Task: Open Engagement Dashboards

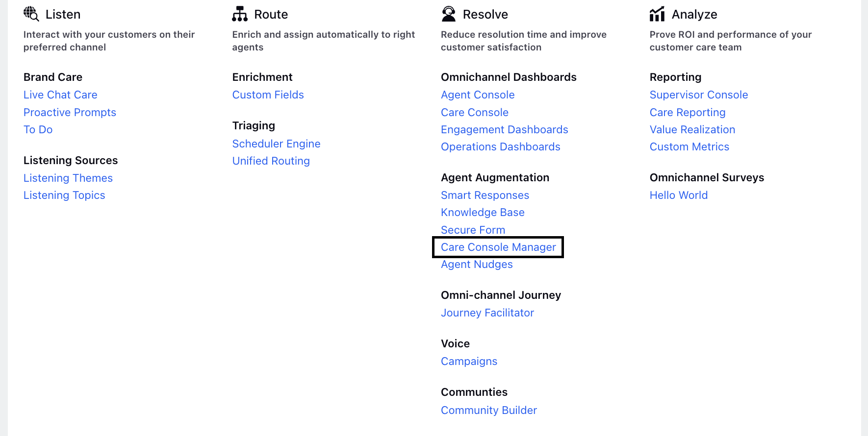Action: point(504,129)
